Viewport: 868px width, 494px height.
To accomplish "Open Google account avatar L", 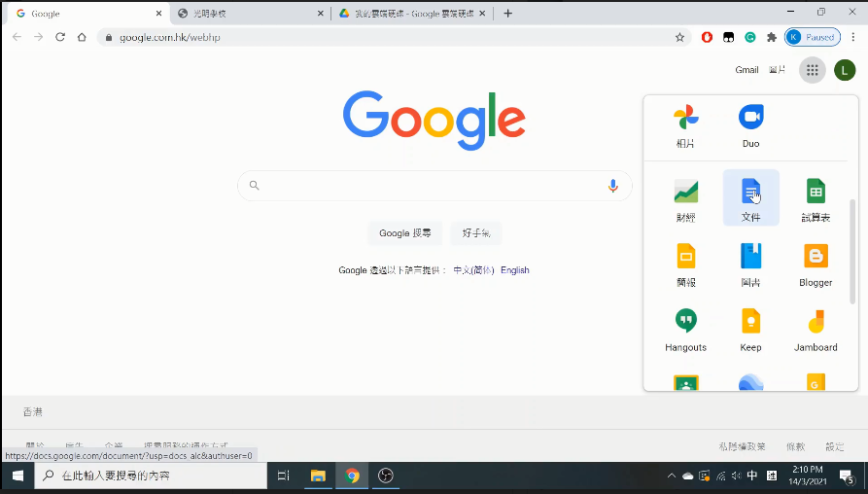I will [x=845, y=70].
